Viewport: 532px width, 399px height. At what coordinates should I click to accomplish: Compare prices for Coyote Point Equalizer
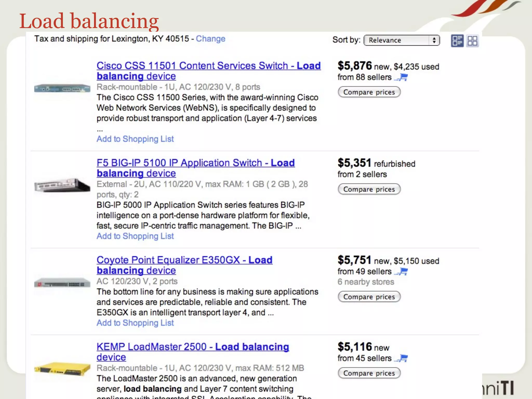coord(369,297)
